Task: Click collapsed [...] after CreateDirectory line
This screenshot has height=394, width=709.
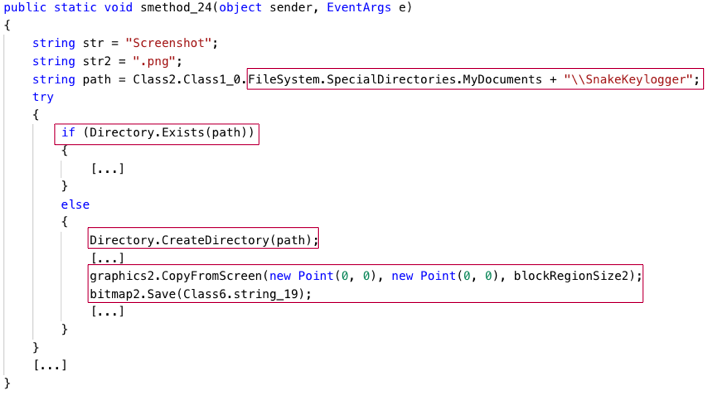Action: [x=108, y=258]
